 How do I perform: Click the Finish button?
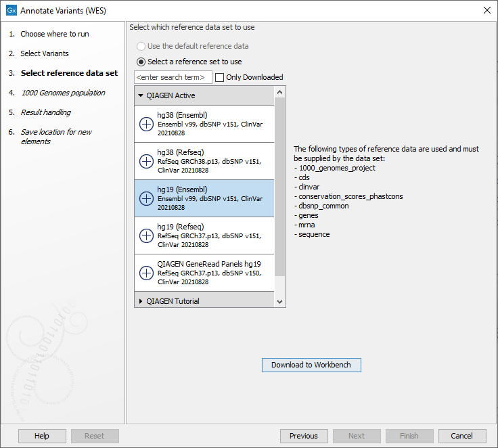(x=409, y=436)
